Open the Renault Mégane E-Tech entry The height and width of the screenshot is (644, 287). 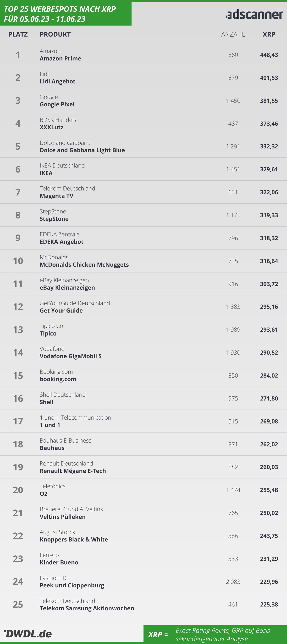143,467
